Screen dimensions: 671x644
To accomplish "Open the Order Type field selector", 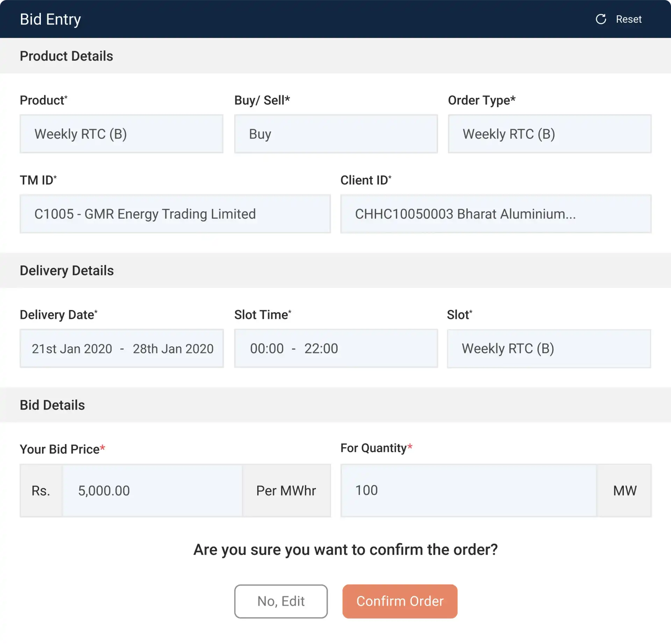I will pyautogui.click(x=549, y=133).
